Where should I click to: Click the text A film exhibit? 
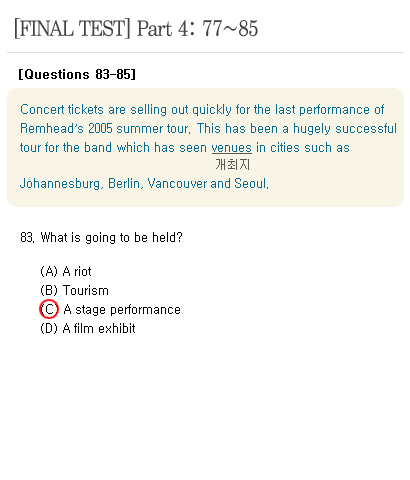click(99, 329)
